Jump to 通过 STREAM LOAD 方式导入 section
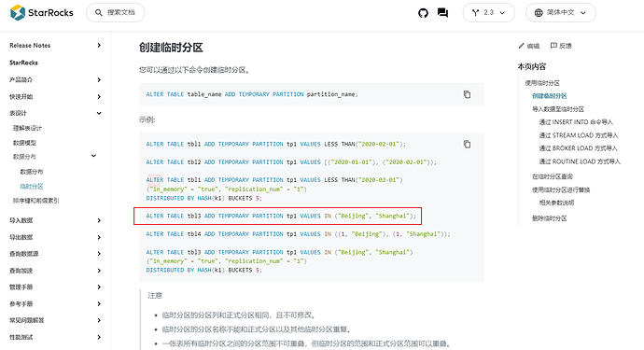The width and height of the screenshot is (644, 350). [579, 135]
